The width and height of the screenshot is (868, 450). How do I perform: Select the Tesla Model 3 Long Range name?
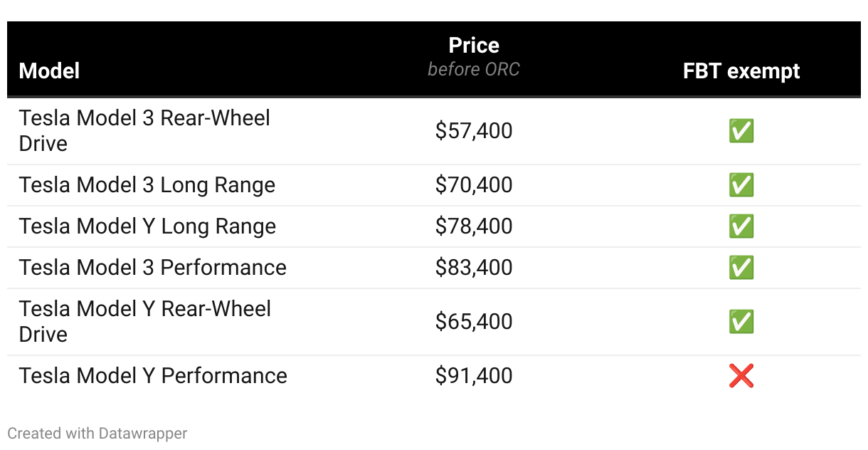point(147,185)
